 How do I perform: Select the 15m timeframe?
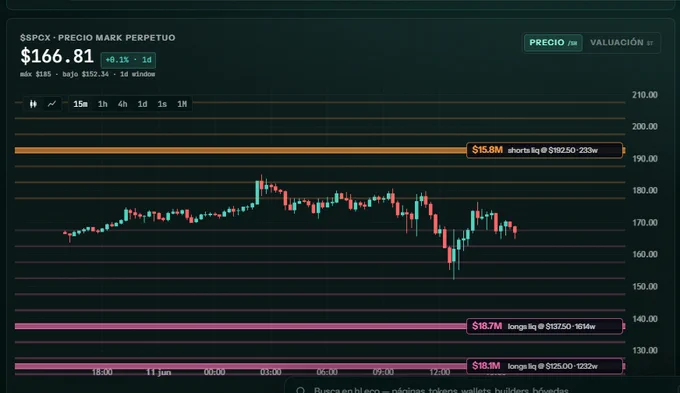pyautogui.click(x=80, y=104)
